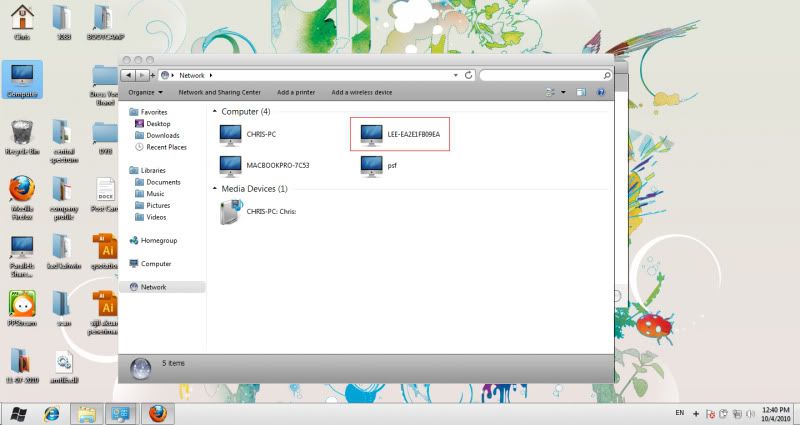800x425 pixels.
Task: Open the Organize dropdown menu
Action: 145,92
